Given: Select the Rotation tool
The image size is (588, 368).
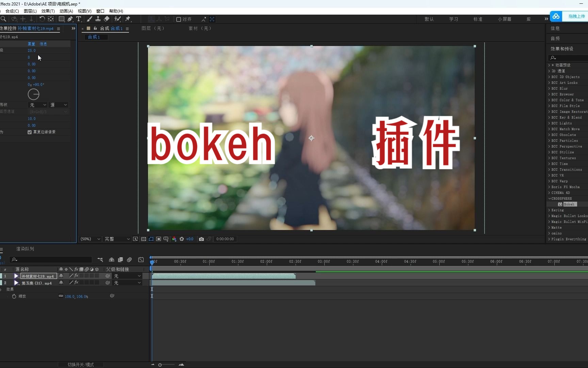Looking at the screenshot, I should pos(42,19).
